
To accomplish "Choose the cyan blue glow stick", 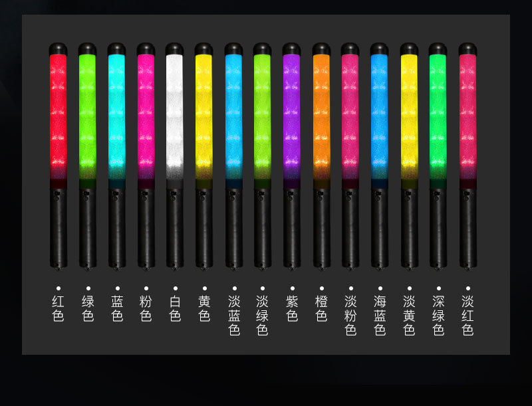I will (x=117, y=156).
